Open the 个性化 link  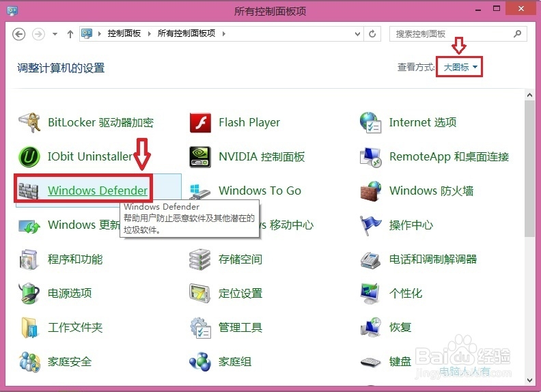(406, 293)
